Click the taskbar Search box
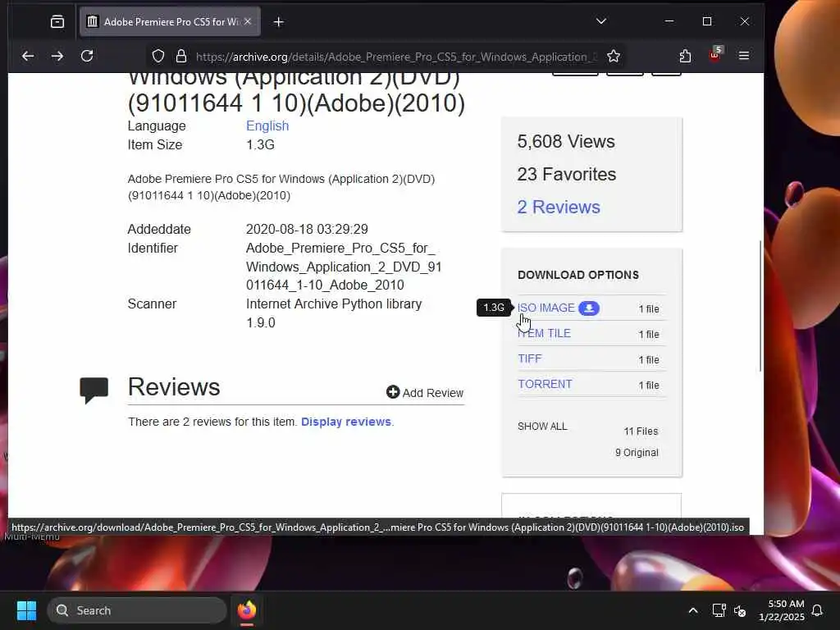The image size is (840, 630). click(137, 610)
